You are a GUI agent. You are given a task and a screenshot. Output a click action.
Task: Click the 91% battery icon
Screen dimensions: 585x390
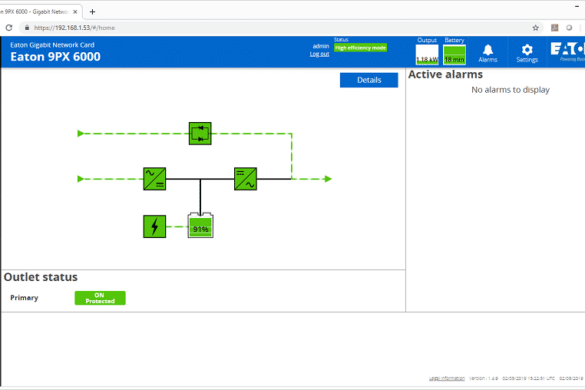[x=201, y=225]
